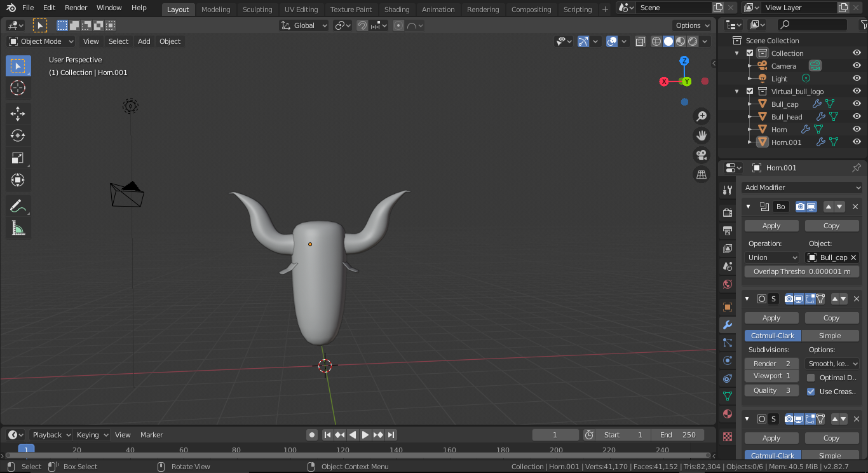Toggle snapping magnet in header
The height and width of the screenshot is (473, 868).
click(362, 25)
